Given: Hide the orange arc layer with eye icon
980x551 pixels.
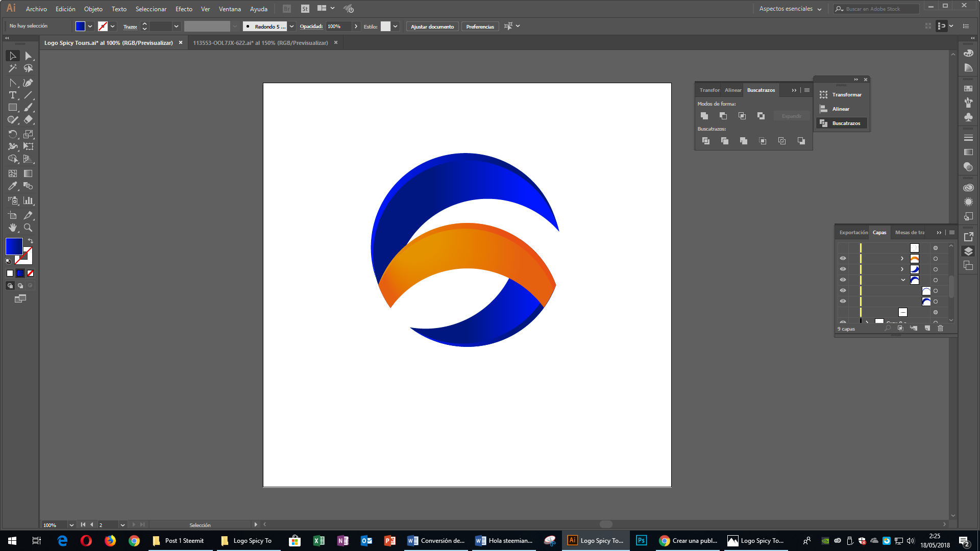Looking at the screenshot, I should click(x=843, y=259).
